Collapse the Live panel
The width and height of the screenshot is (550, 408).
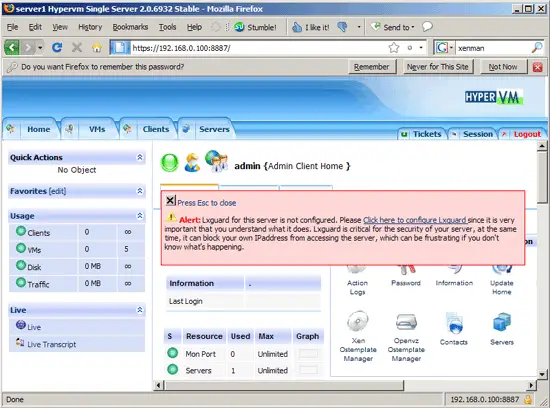click(140, 309)
